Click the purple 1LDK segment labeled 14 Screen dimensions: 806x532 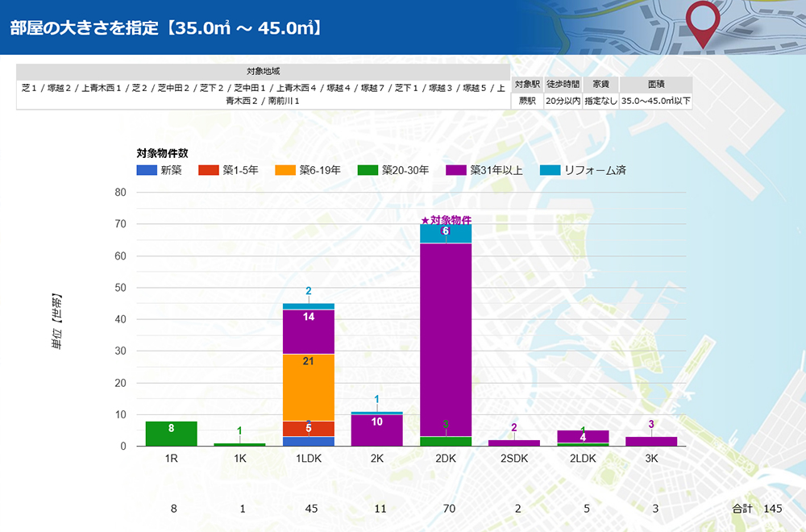(309, 331)
